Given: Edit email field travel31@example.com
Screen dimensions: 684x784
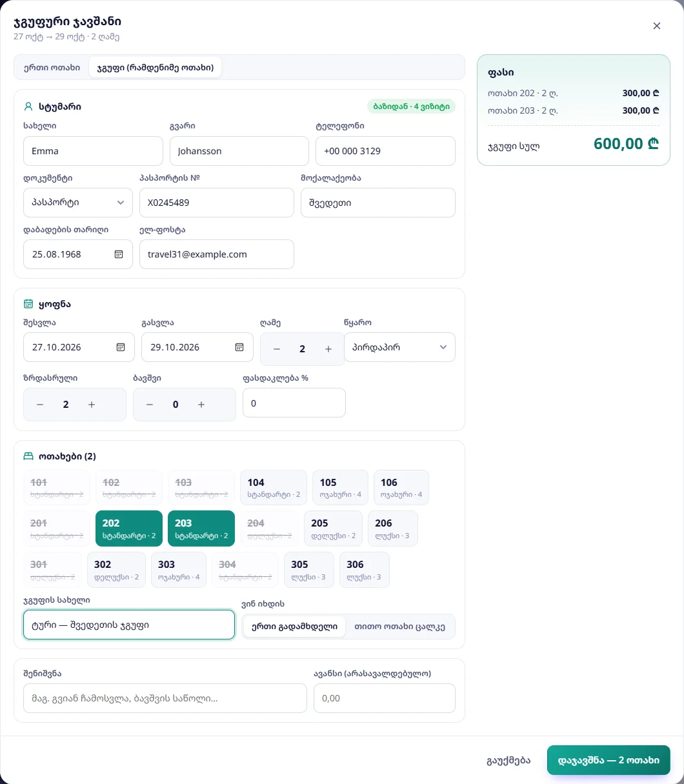Looking at the screenshot, I should click(x=217, y=254).
